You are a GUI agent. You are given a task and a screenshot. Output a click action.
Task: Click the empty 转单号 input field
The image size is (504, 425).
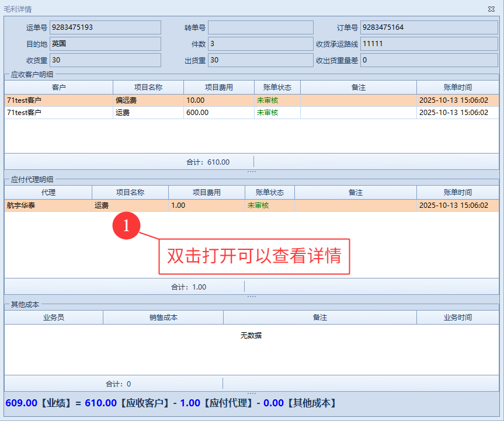click(260, 27)
